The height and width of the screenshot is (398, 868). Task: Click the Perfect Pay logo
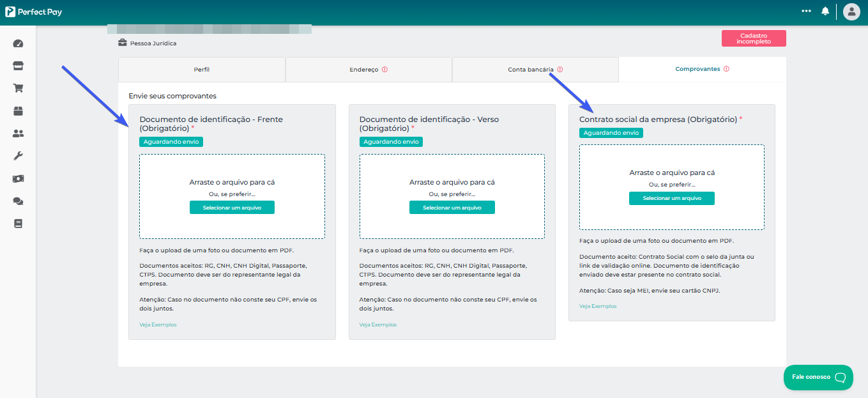[x=34, y=11]
